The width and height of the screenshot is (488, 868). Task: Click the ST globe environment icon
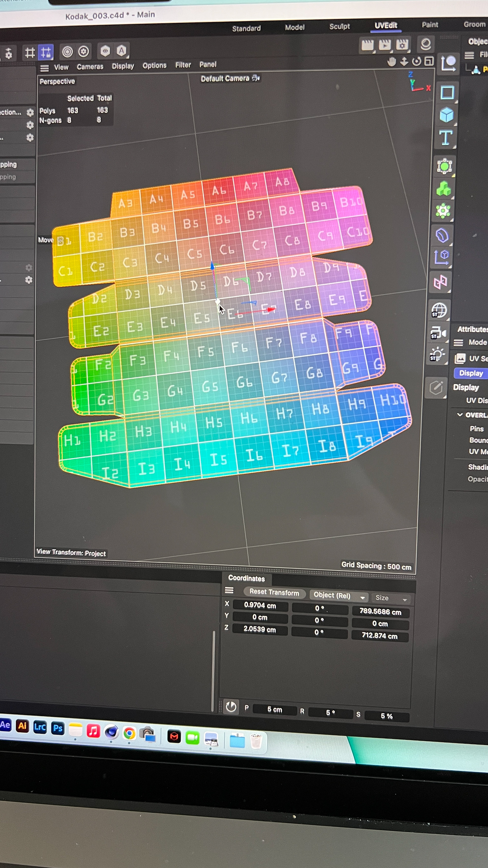pos(439,310)
